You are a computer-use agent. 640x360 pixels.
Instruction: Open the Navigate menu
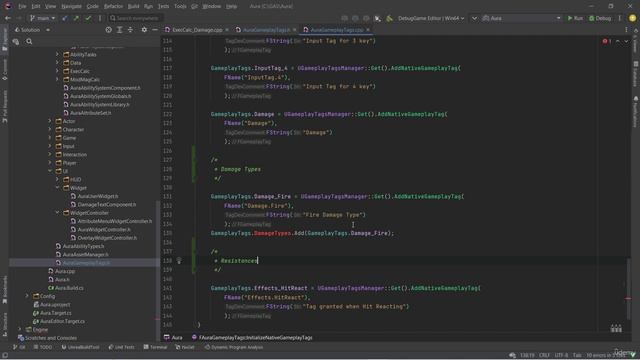coord(71,6)
